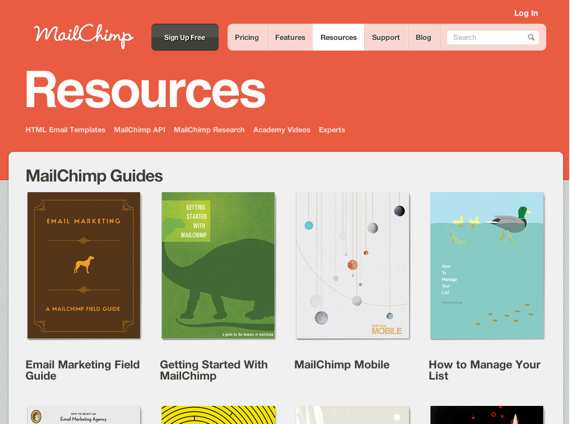Go to the Pricing tab
The height and width of the screenshot is (424, 570).
coord(247,37)
